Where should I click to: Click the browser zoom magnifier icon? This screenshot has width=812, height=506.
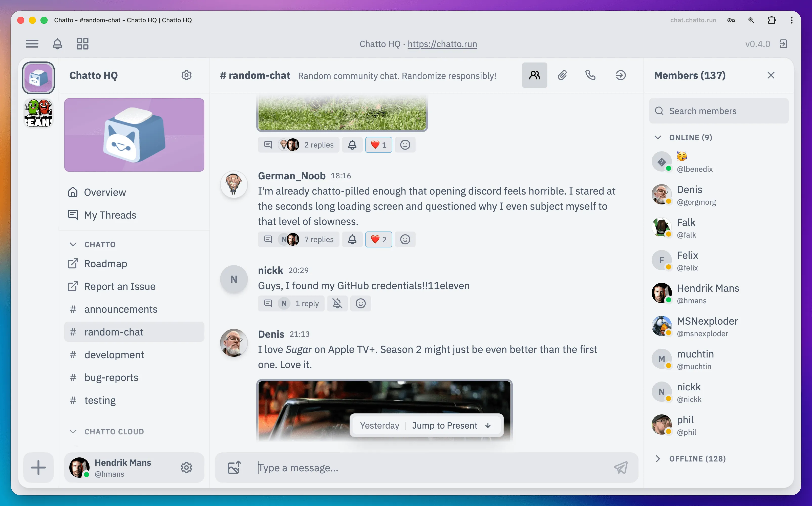751,20
